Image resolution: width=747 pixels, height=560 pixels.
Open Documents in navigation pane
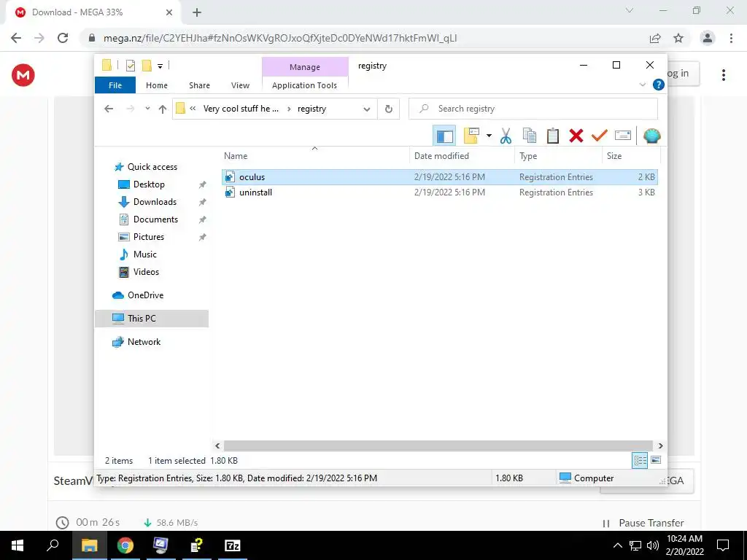[155, 219]
